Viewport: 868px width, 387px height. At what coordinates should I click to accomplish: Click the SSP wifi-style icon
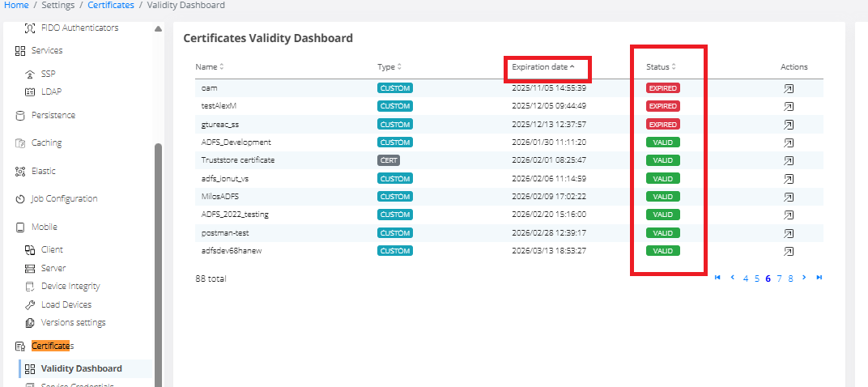click(31, 74)
